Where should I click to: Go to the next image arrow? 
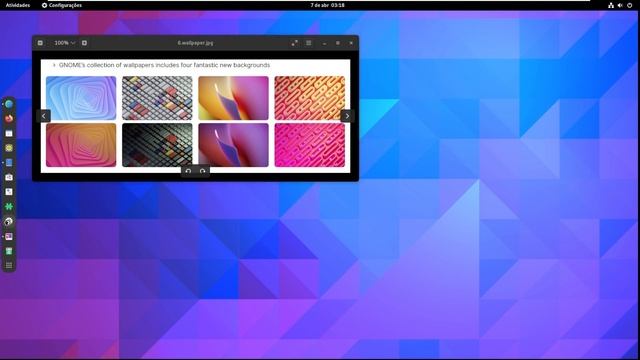tap(347, 116)
